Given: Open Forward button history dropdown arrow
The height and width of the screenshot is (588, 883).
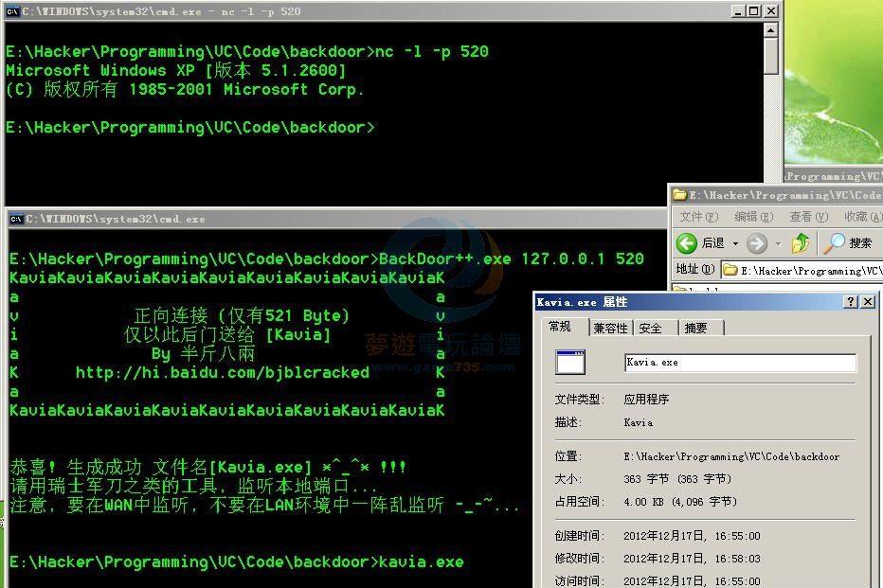Looking at the screenshot, I should (778, 243).
